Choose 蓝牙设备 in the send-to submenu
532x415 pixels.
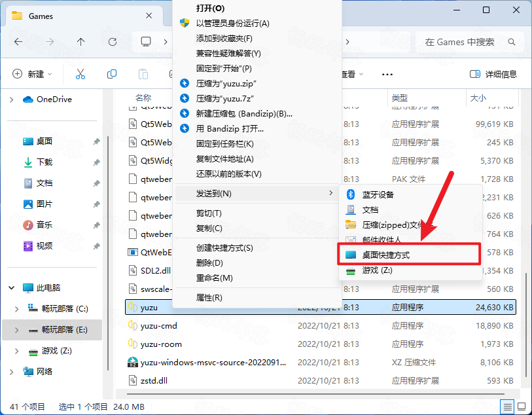[410, 195]
